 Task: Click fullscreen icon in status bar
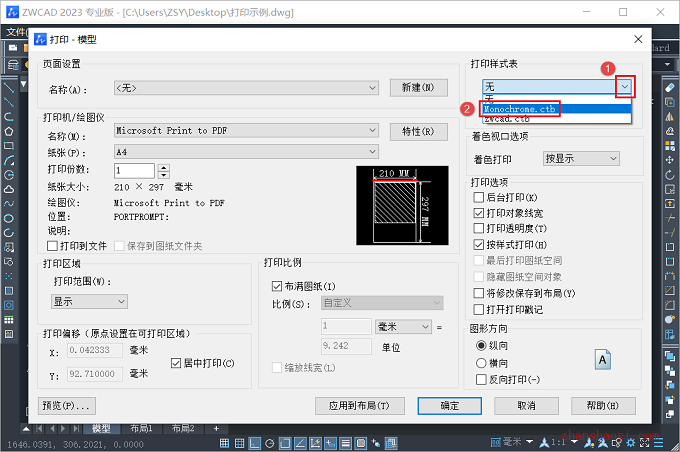[644, 443]
